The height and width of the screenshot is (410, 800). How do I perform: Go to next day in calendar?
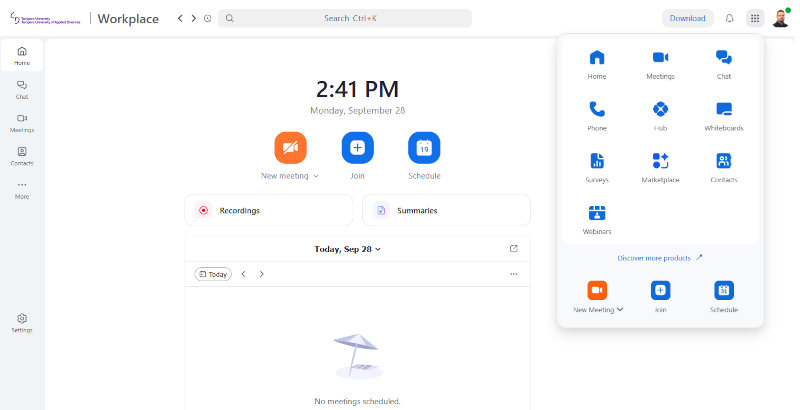261,274
